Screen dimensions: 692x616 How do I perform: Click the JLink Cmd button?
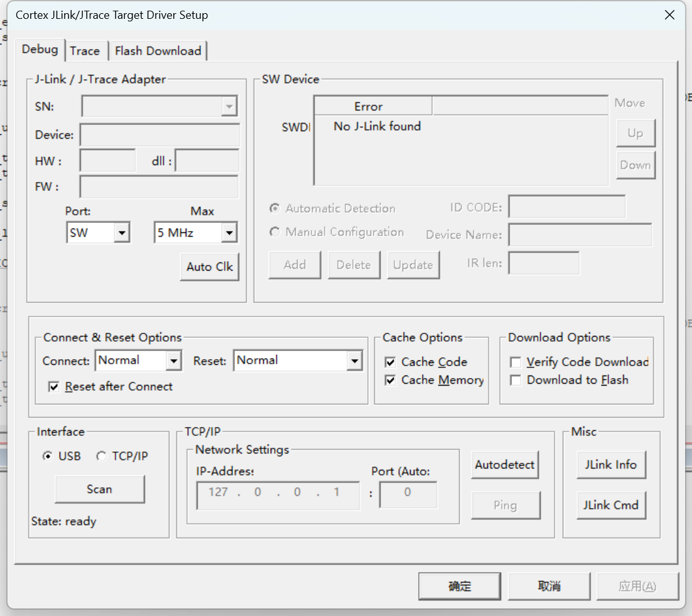[611, 505]
